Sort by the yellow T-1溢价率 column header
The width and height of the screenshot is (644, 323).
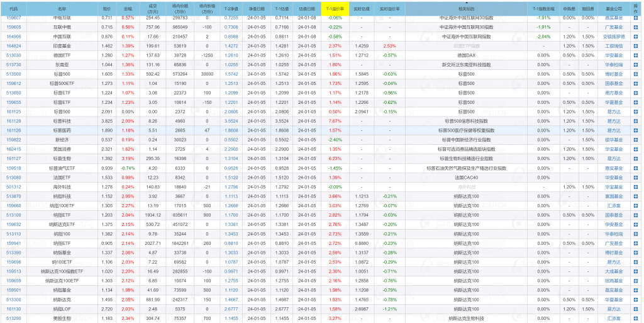(x=335, y=9)
